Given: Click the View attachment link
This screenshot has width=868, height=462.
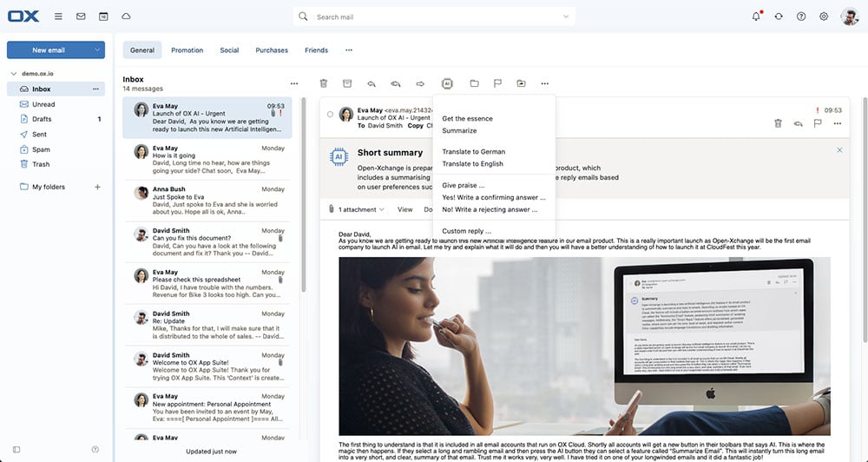Looking at the screenshot, I should 404,210.
